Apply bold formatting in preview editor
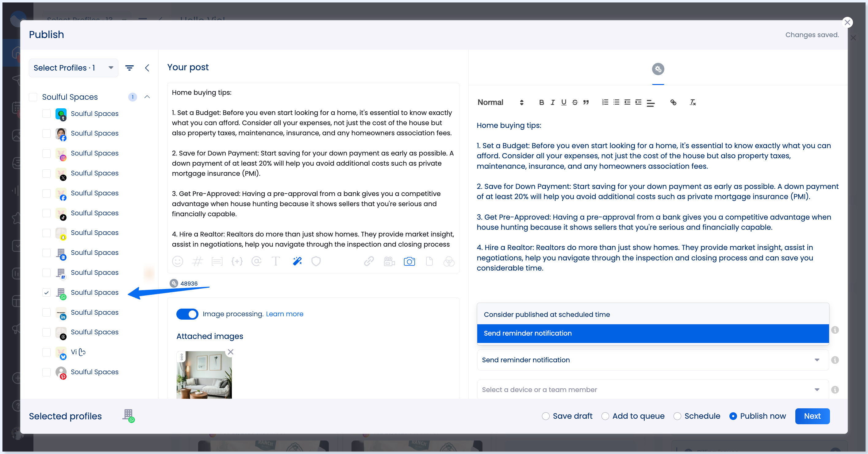Viewport: 868px width, 454px height. [x=541, y=102]
